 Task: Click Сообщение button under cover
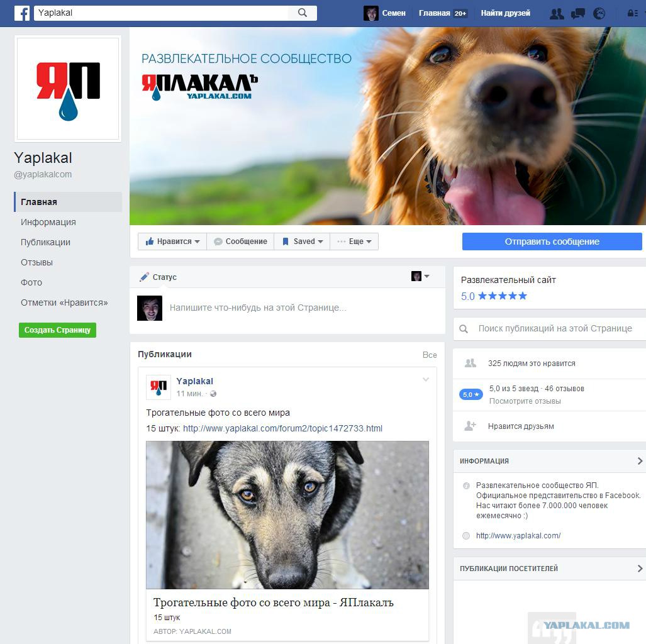pyautogui.click(x=241, y=241)
